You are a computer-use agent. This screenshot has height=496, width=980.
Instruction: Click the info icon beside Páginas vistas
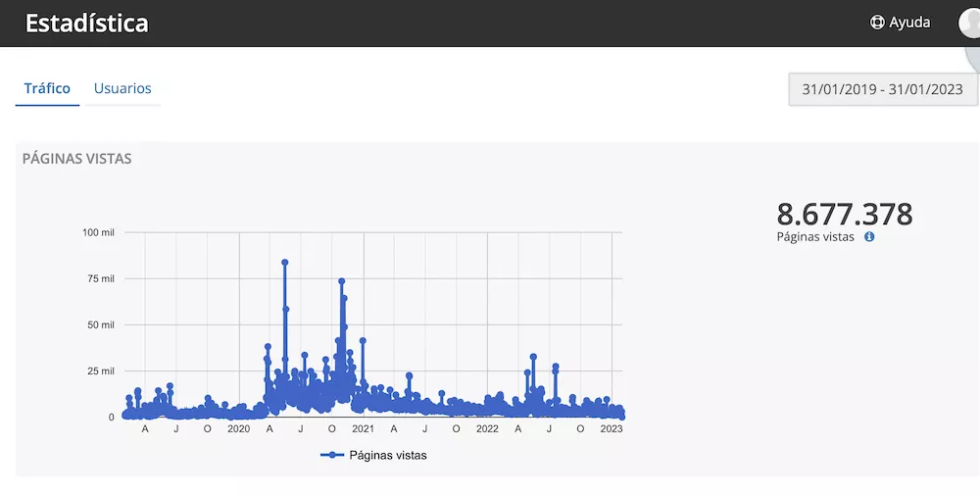coord(869,236)
